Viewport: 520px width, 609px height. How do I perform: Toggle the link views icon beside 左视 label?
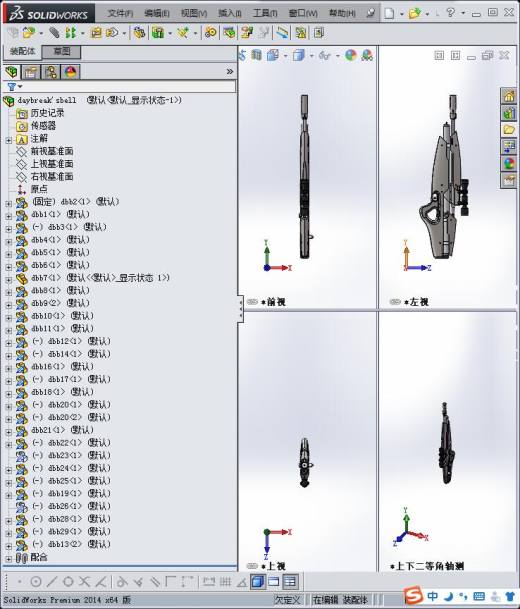click(x=395, y=302)
